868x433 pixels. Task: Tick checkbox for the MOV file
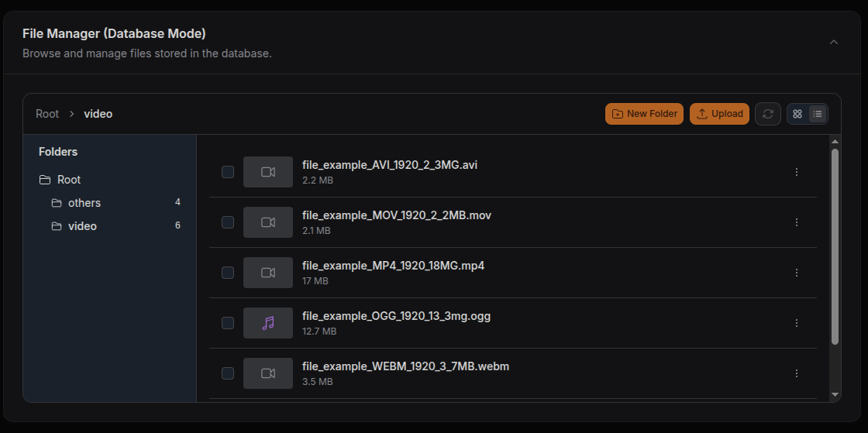228,222
